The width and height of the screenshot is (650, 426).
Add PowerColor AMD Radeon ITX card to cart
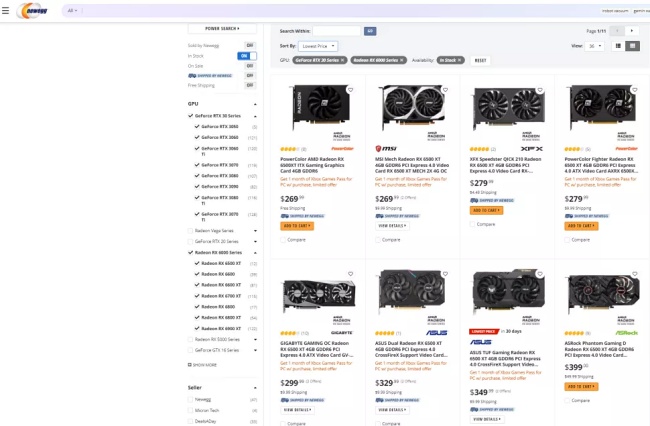(297, 226)
